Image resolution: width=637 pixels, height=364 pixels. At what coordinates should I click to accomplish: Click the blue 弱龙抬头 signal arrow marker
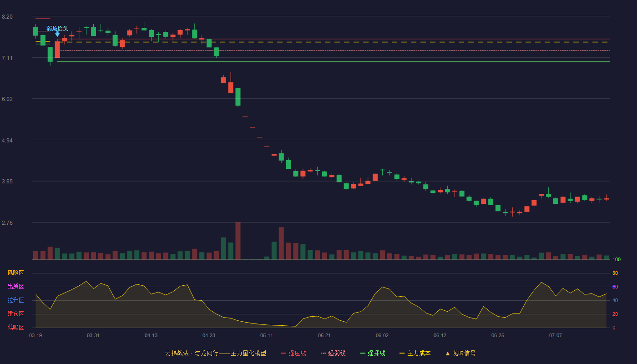pyautogui.click(x=57, y=34)
